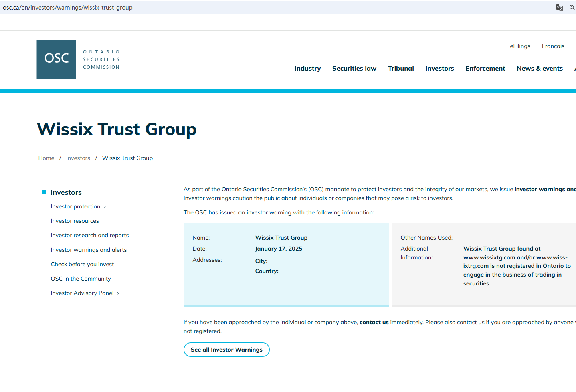
Task: Open OSC in the Community
Action: point(81,279)
